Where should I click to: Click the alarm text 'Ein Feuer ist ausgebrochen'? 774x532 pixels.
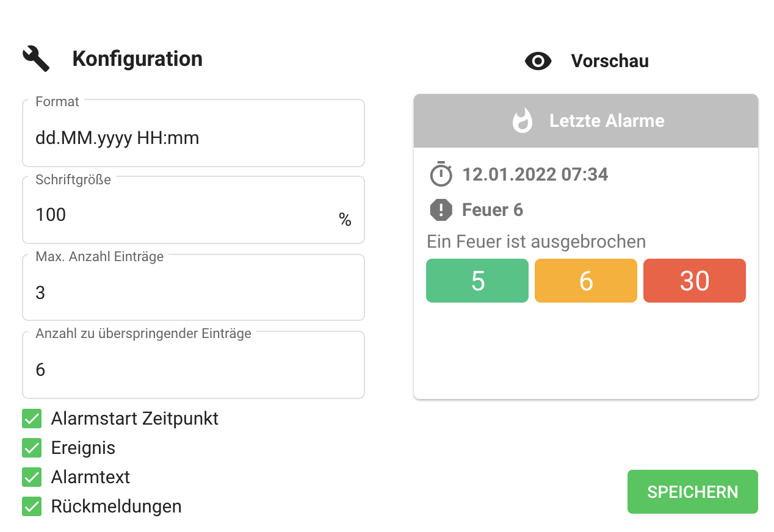(x=536, y=242)
